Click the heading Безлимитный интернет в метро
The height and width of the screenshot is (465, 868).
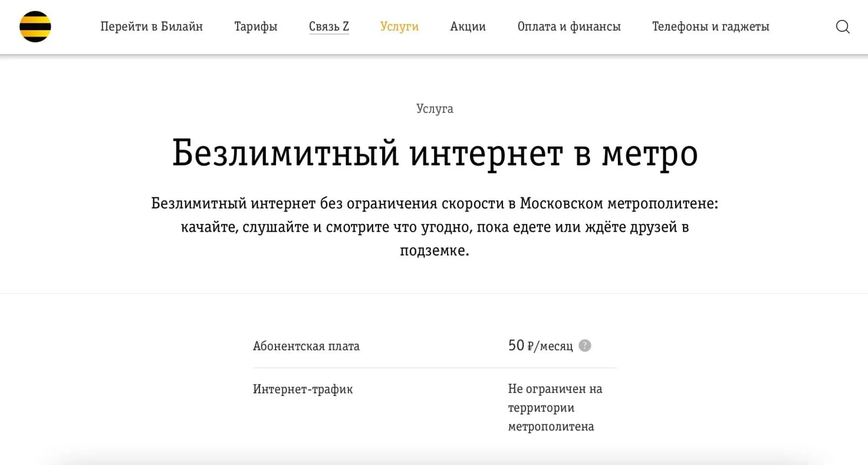435,153
